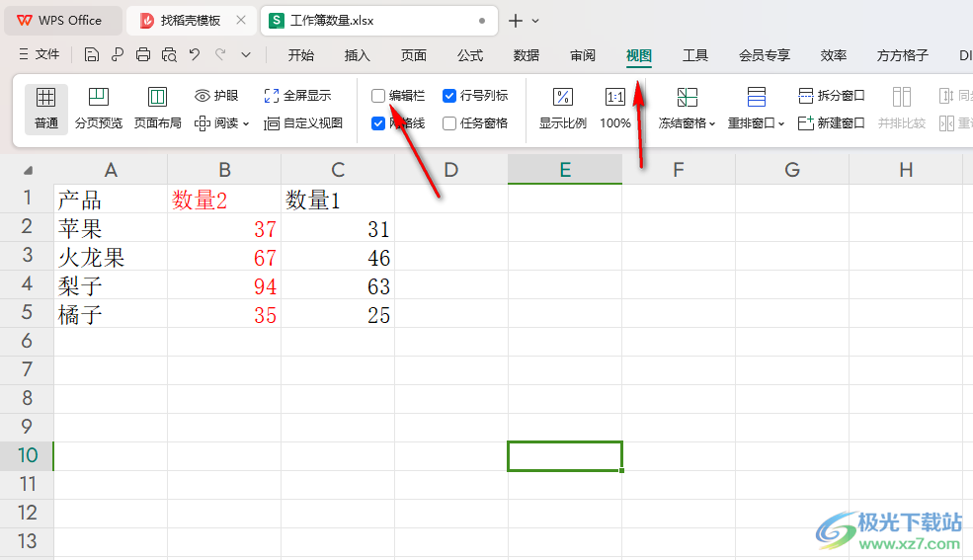The height and width of the screenshot is (560, 973).
Task: Select row 10 header
Action: coord(27,456)
